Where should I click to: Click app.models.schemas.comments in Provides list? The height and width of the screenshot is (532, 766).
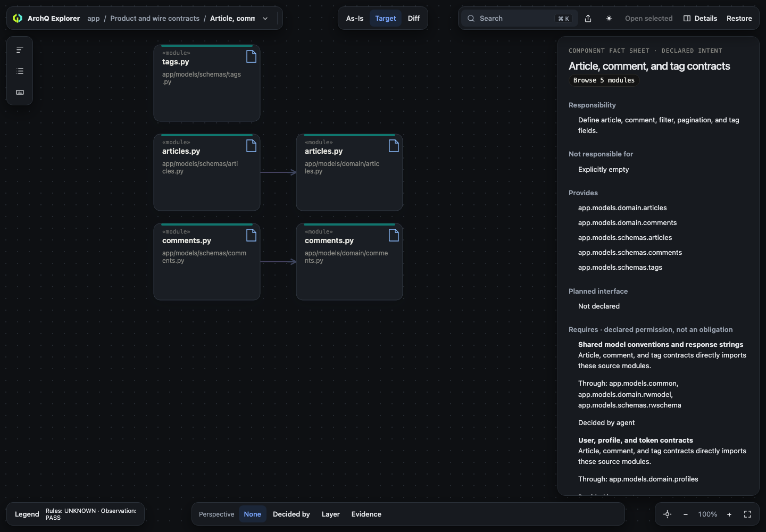tap(630, 253)
